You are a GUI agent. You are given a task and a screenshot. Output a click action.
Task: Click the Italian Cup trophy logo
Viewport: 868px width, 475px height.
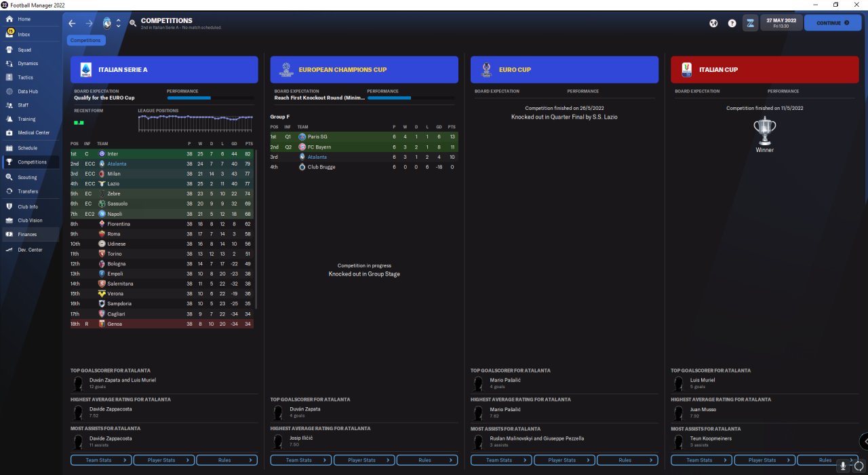pos(686,69)
